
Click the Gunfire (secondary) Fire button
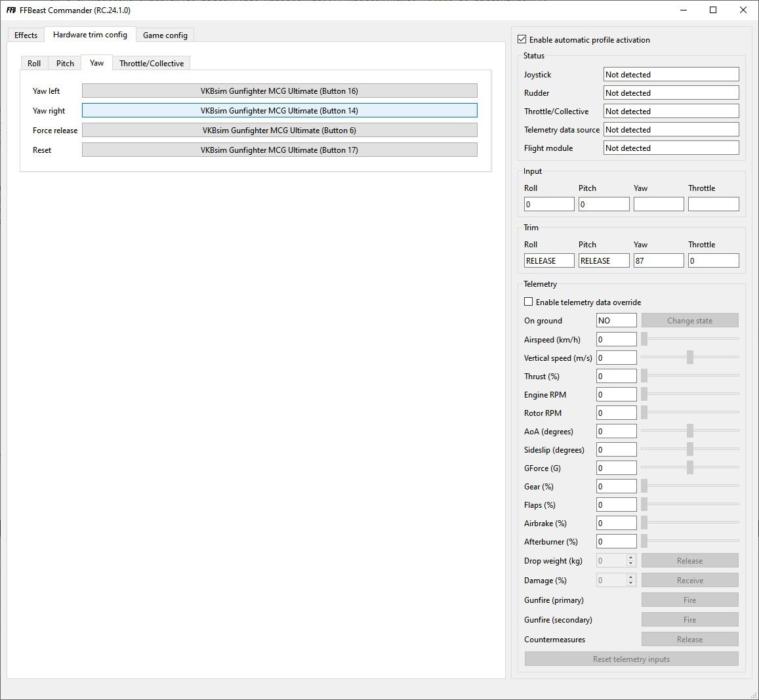click(689, 620)
